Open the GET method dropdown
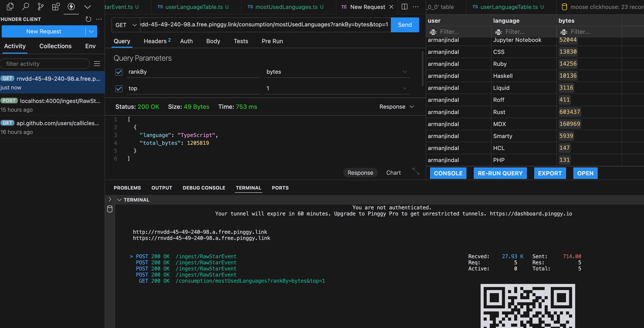Viewport: 644px width, 328px height. pos(126,25)
